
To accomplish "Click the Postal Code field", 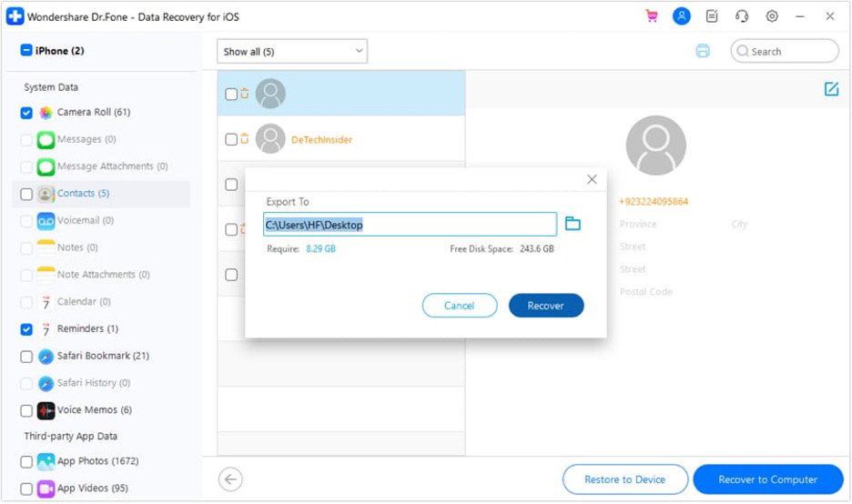I will click(646, 292).
